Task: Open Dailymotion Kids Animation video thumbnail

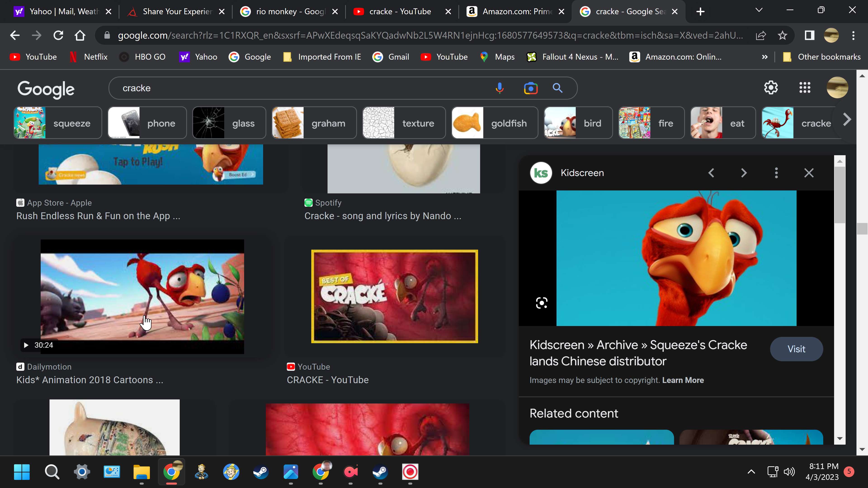Action: point(142,296)
